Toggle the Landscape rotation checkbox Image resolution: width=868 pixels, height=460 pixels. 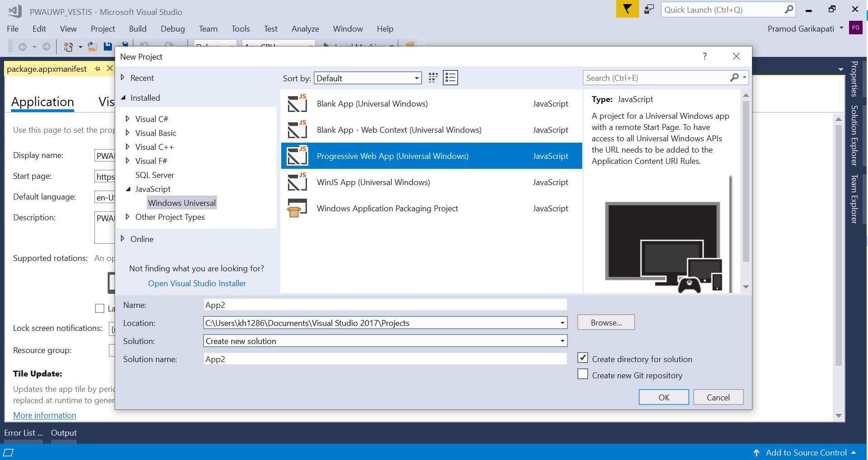pyautogui.click(x=99, y=308)
